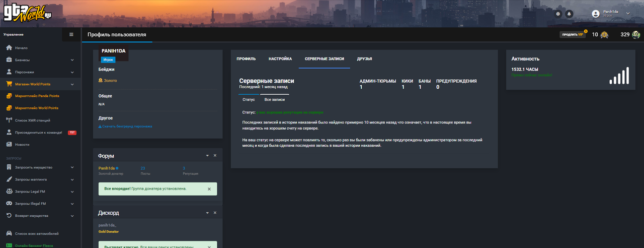Click the gold badge icon beside Золото
Screen dimensions: 644x248
click(x=100, y=81)
